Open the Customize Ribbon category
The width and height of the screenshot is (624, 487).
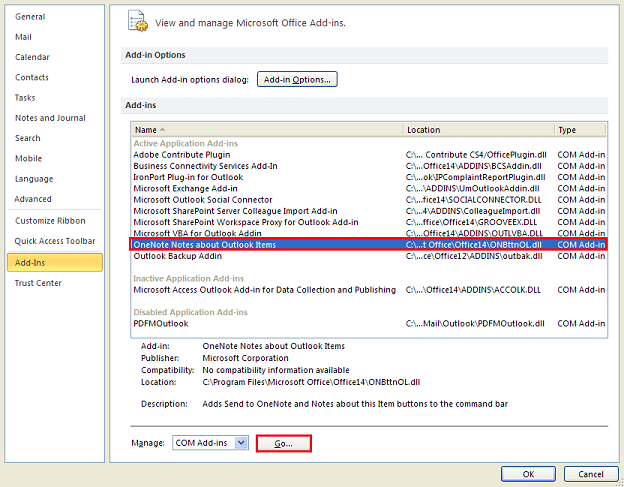tap(50, 221)
